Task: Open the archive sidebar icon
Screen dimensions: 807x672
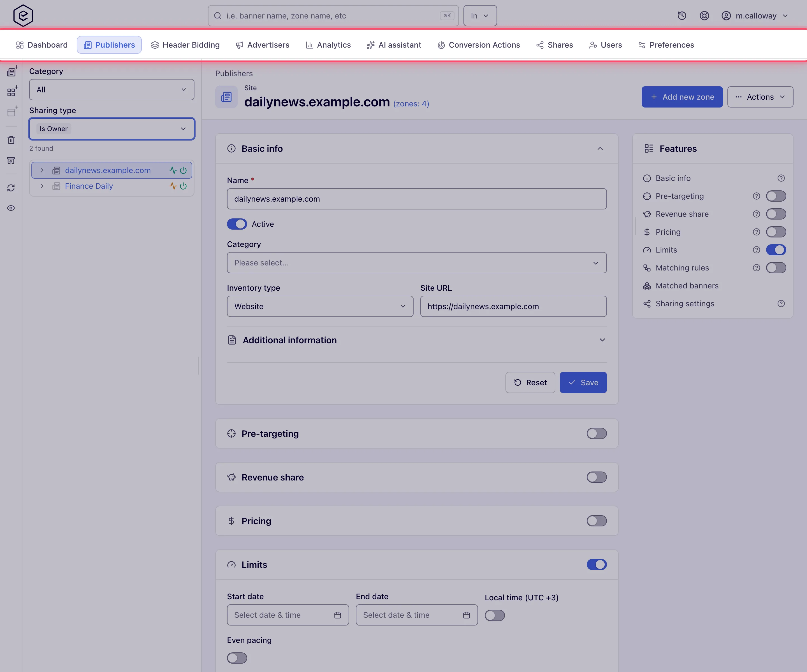Action: pos(11,160)
